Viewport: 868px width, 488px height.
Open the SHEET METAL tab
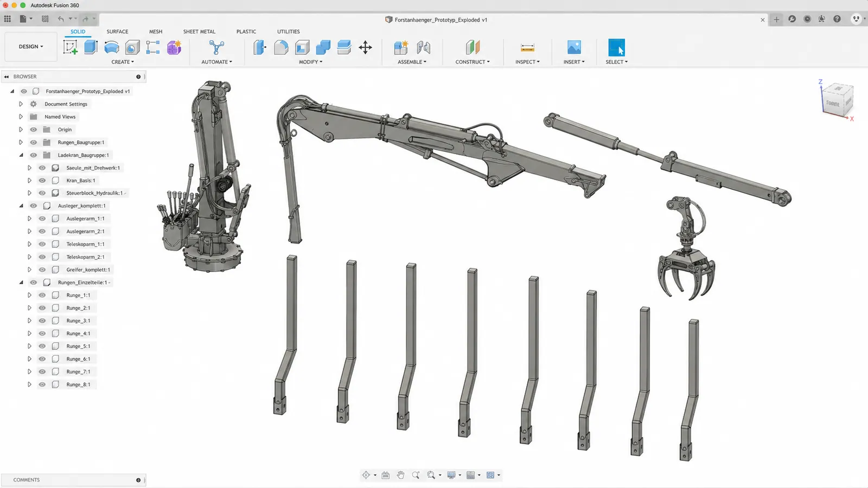tap(199, 31)
